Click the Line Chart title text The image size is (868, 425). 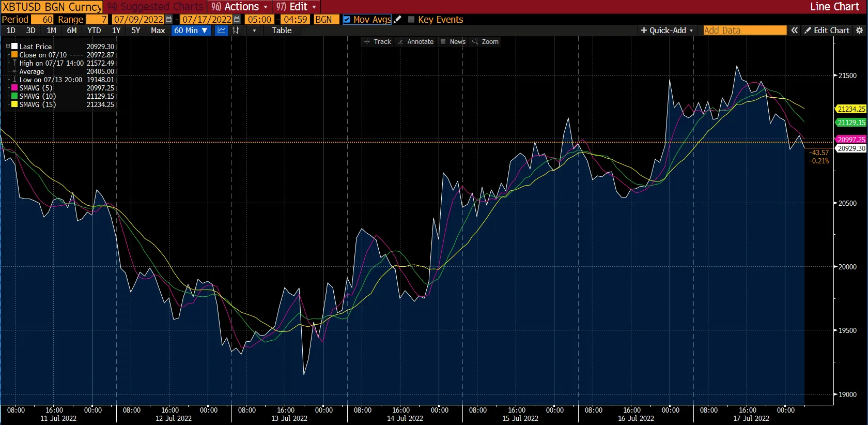click(834, 7)
